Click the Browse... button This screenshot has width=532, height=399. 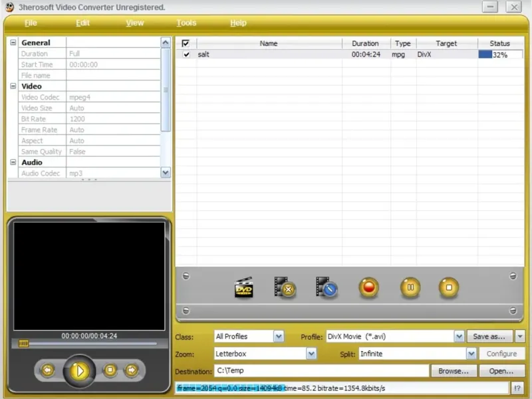tap(454, 371)
